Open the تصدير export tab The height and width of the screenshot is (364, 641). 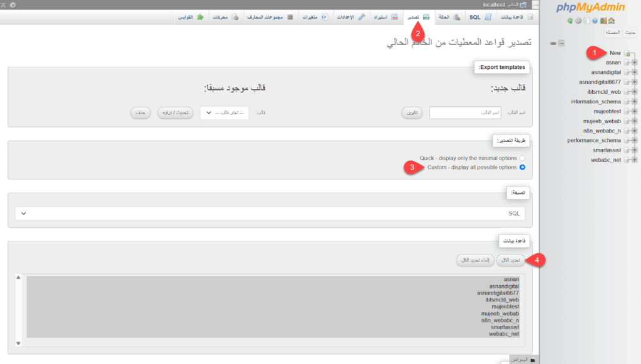(418, 17)
